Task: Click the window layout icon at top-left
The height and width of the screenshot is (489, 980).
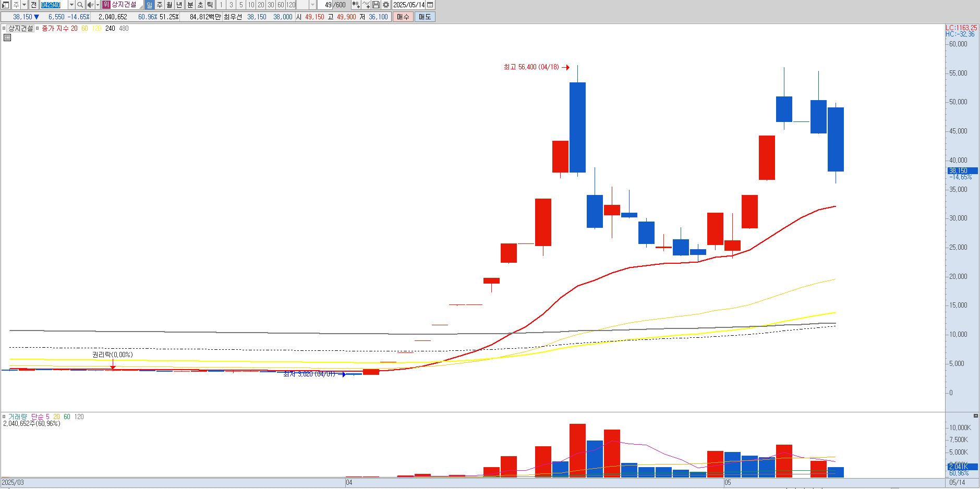Action: pos(5,5)
